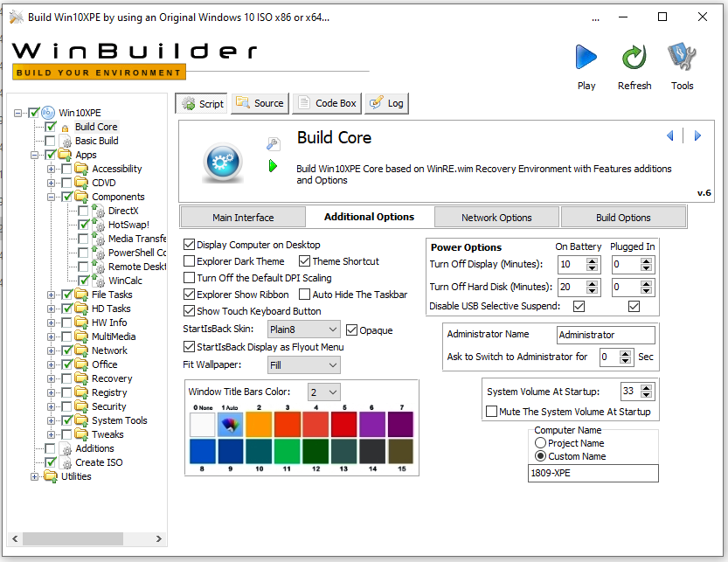Open the Log button
This screenshot has height=562, width=728.
pyautogui.click(x=387, y=103)
